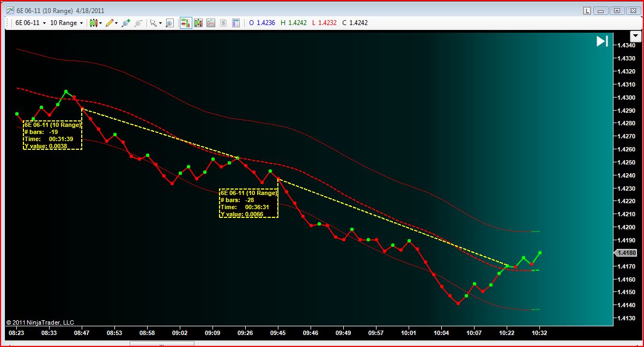The width and height of the screenshot is (644, 347).
Task: Select the pencil drawing tools icon
Action: pyautogui.click(x=110, y=23)
